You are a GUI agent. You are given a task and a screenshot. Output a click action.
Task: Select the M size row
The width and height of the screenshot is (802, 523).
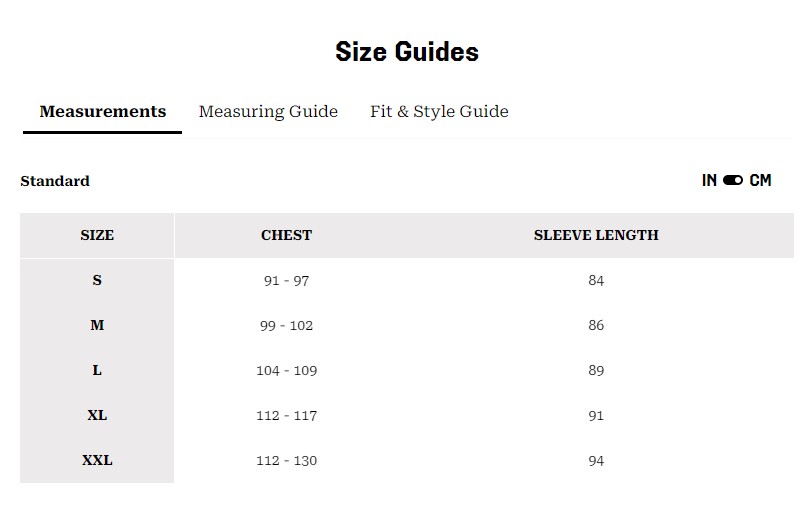point(97,326)
